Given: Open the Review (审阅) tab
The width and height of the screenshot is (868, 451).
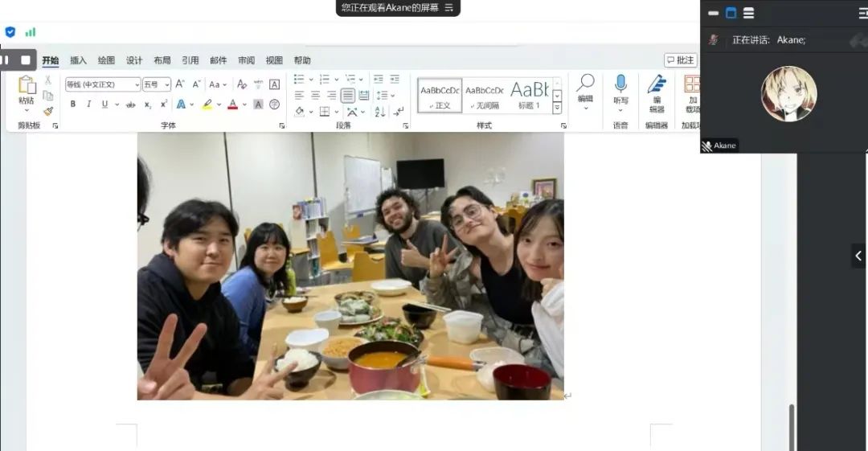Looking at the screenshot, I should (246, 60).
